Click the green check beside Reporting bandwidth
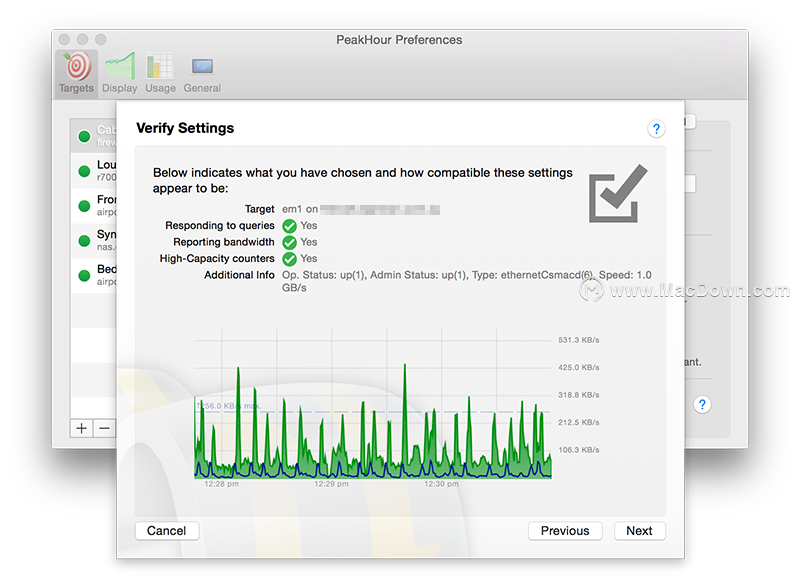The image size is (800, 578). 289,242
